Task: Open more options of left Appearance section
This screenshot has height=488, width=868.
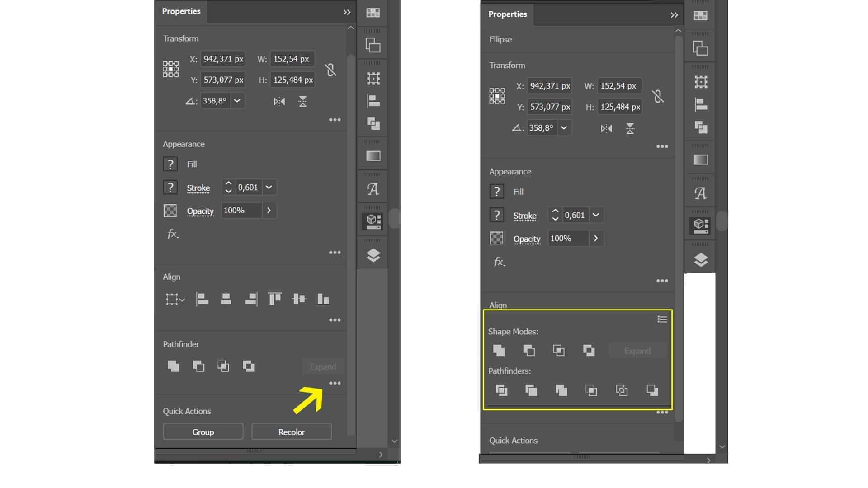Action: pyautogui.click(x=335, y=253)
